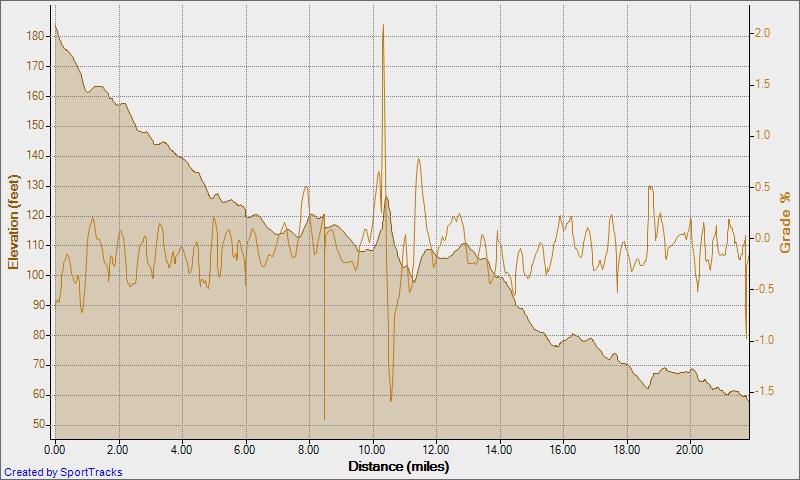Click the 'Grade %' axis title
The height and width of the screenshot is (480, 800).
click(785, 222)
